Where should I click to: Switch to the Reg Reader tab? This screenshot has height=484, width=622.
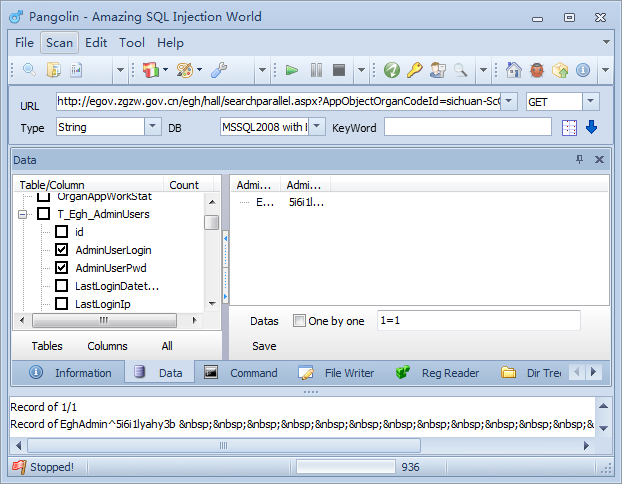(x=438, y=373)
